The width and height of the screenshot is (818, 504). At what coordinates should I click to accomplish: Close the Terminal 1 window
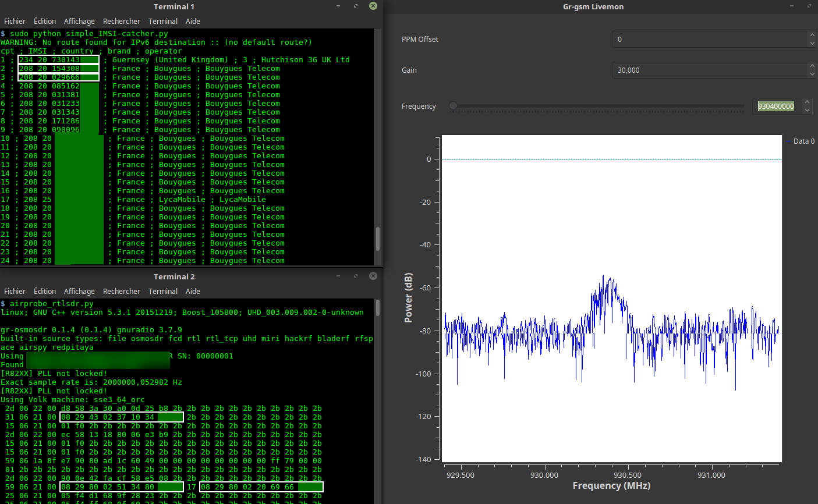[x=373, y=6]
